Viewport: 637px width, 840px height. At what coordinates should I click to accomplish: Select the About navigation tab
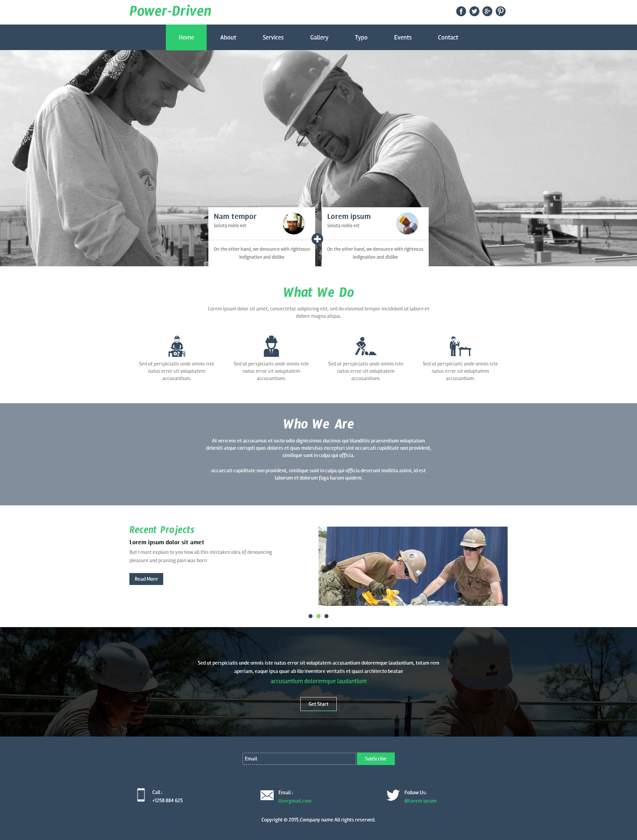(x=228, y=37)
